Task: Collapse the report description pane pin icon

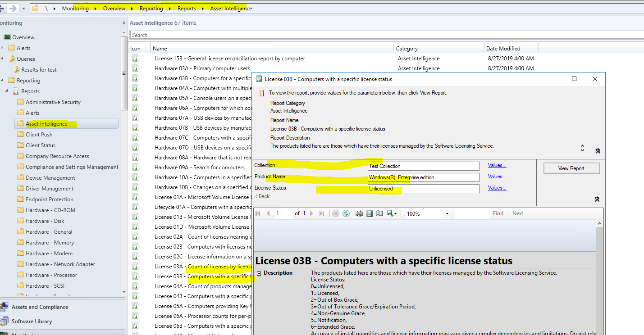Action: tap(598, 151)
